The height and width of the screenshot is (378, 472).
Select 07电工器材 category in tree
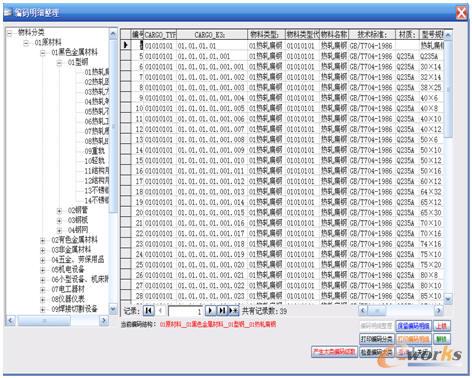tap(68, 289)
